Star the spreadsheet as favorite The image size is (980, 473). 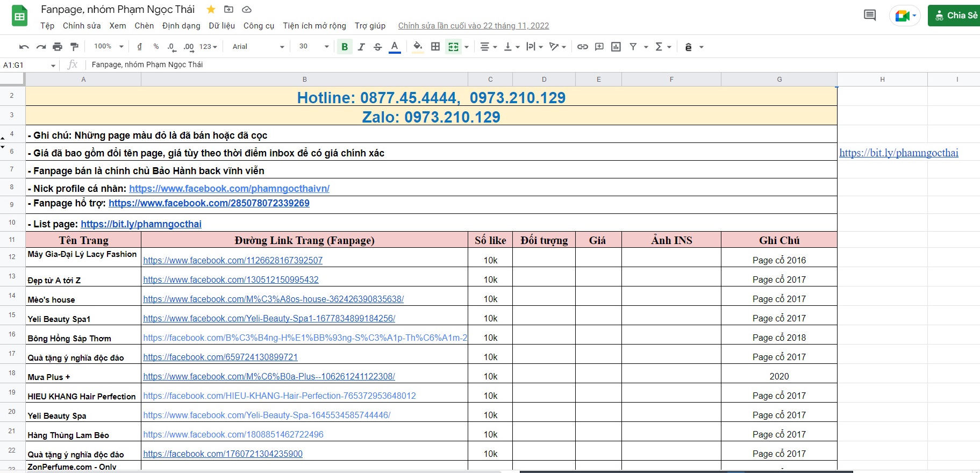211,10
